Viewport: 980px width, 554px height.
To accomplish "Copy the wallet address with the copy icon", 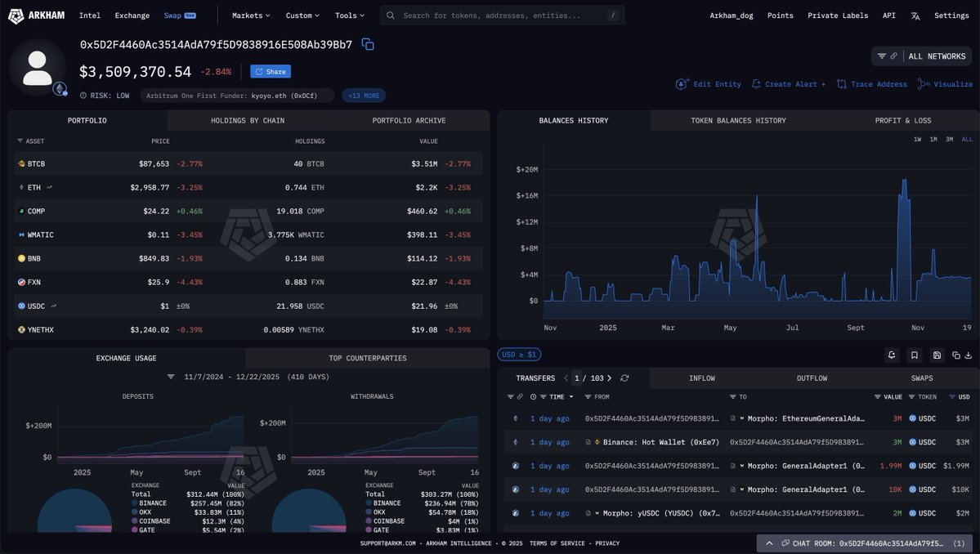I will coord(368,45).
